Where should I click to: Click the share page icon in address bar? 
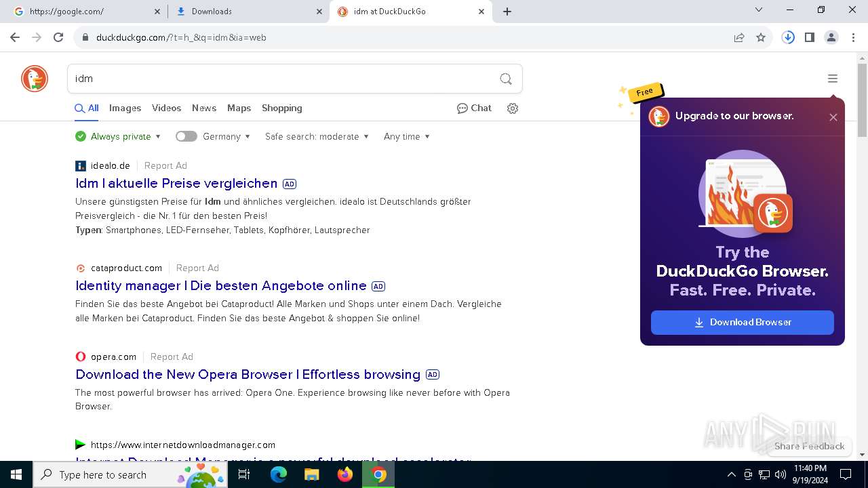tap(739, 37)
